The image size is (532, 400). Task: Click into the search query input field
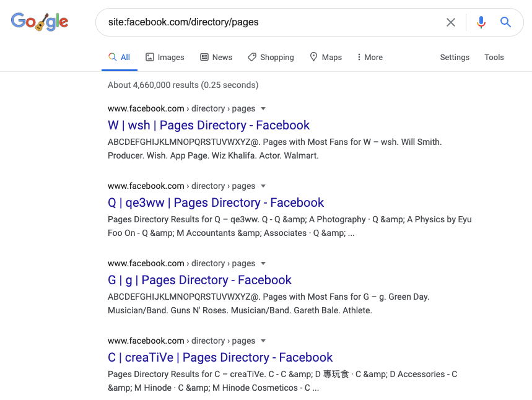coord(266,22)
